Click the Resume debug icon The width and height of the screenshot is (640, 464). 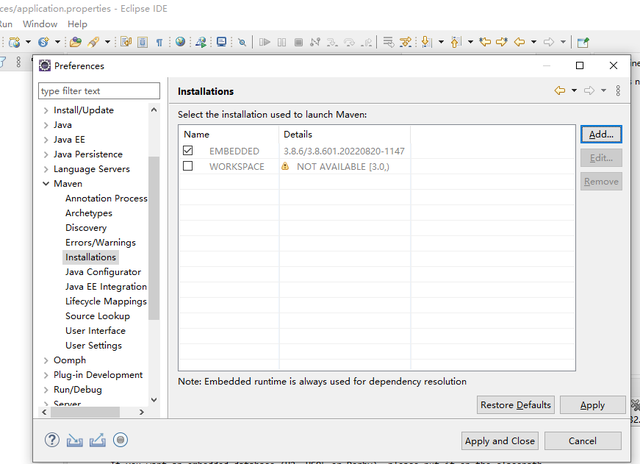click(x=264, y=42)
